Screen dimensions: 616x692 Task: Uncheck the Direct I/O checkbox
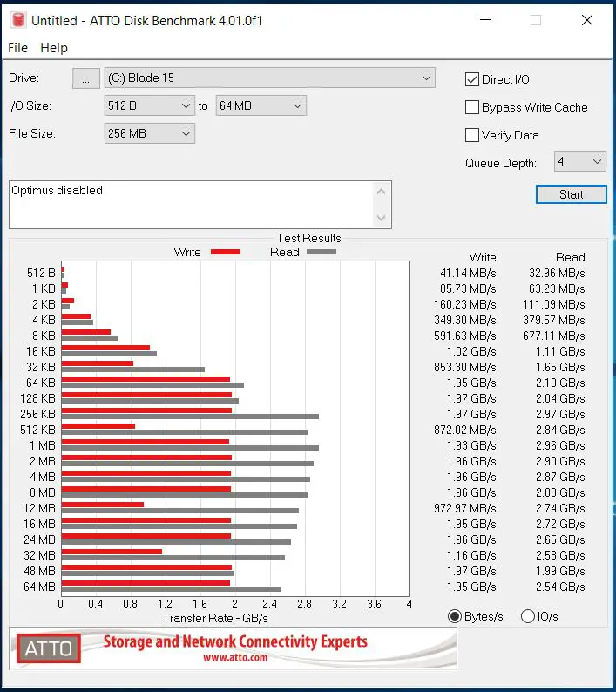471,79
